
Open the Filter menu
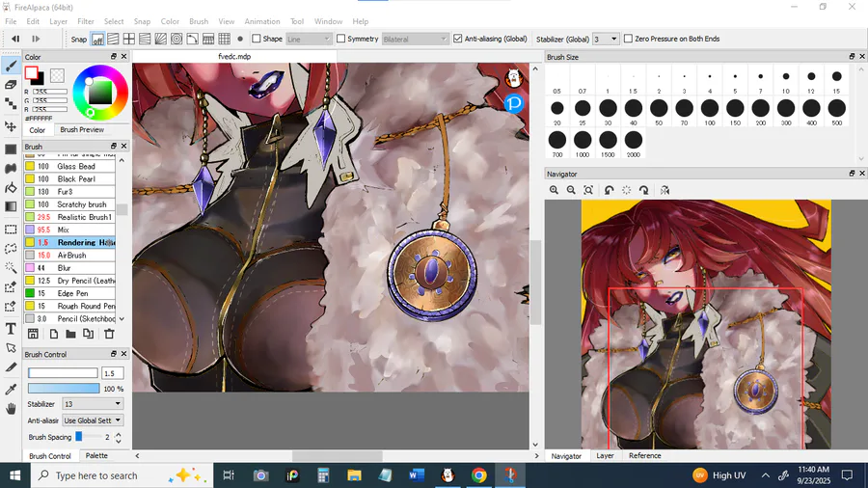click(x=85, y=21)
